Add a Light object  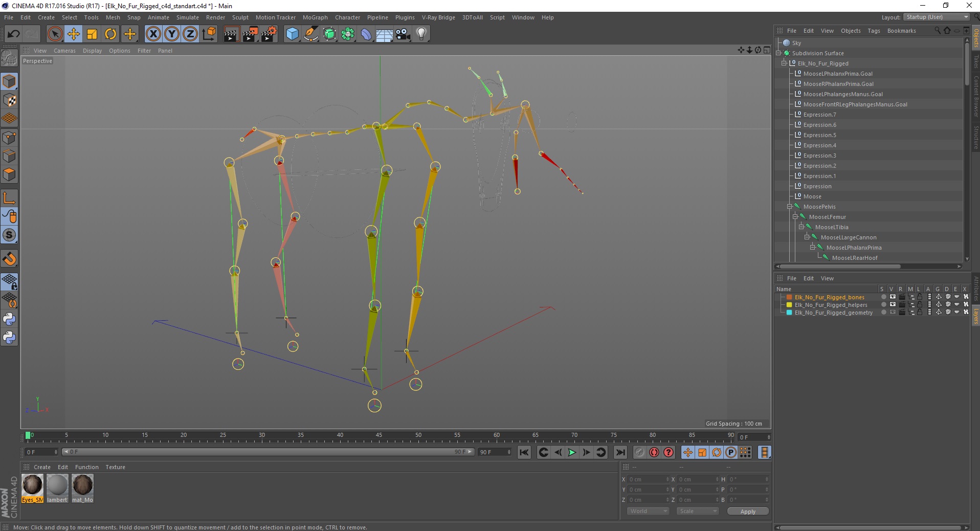click(x=421, y=34)
